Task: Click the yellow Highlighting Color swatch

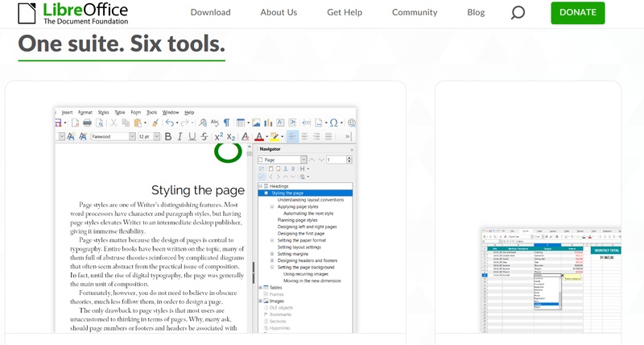Action: [275, 136]
